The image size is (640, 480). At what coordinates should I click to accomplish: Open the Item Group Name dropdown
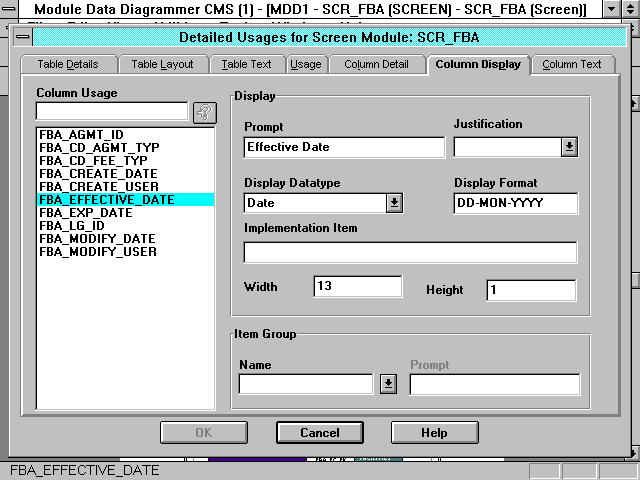(x=388, y=384)
